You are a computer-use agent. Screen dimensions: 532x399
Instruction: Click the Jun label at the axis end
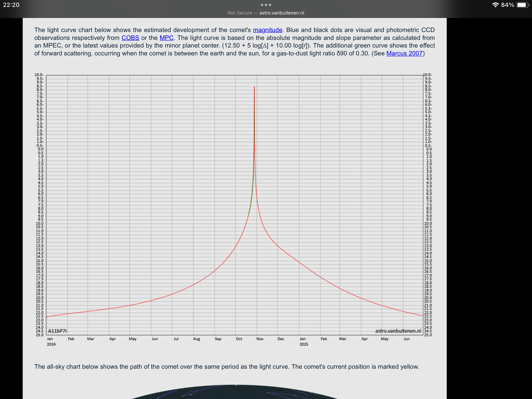407,339
